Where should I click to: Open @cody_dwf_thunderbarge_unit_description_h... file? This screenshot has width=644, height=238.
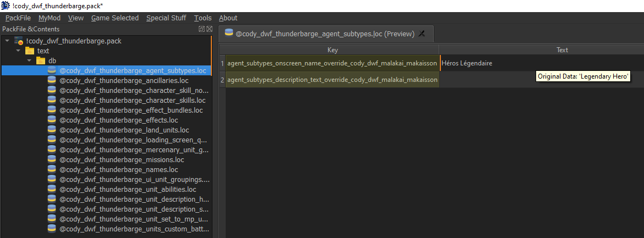click(x=134, y=200)
